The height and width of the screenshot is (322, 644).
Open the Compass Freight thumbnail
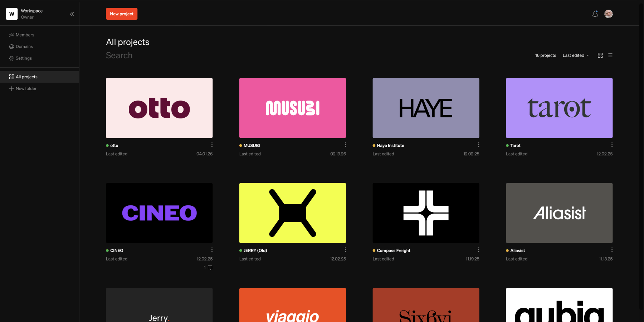tap(426, 213)
